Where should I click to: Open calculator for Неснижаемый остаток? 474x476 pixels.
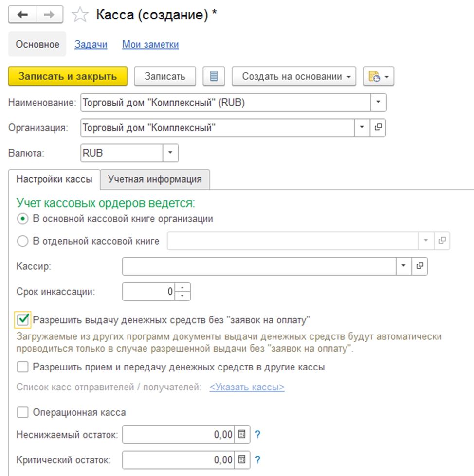point(242,434)
